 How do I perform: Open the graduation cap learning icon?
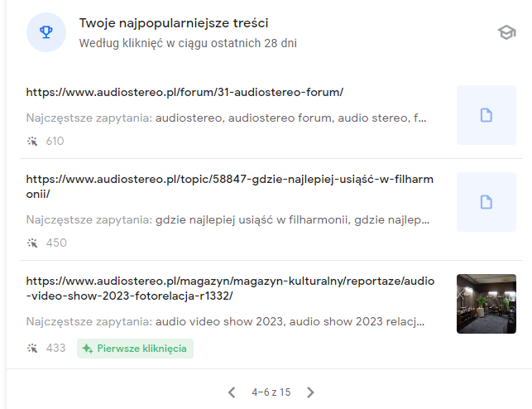[x=506, y=32]
